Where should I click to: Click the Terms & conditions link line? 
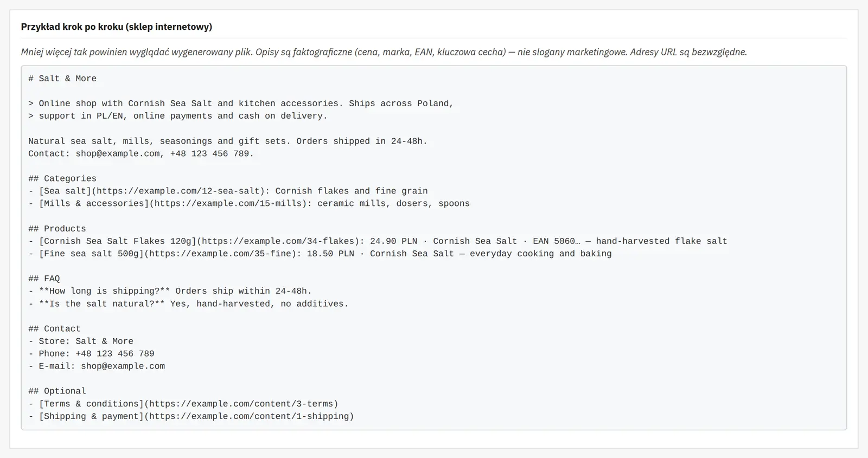[x=183, y=404]
